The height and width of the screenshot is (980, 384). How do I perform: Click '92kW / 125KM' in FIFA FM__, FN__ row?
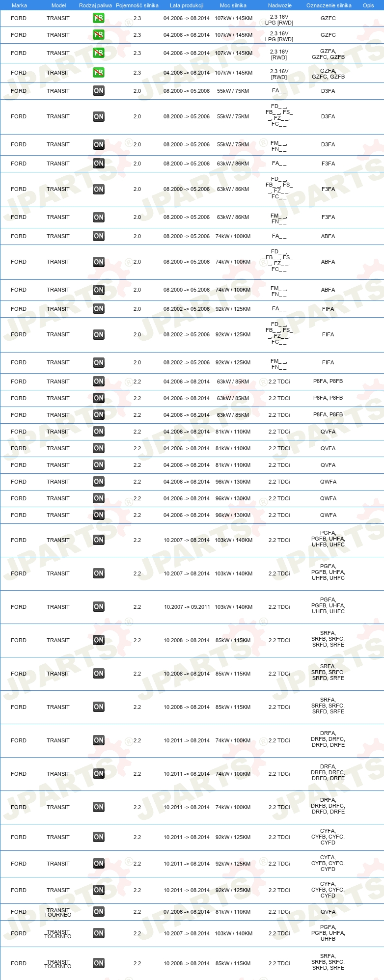tap(233, 362)
